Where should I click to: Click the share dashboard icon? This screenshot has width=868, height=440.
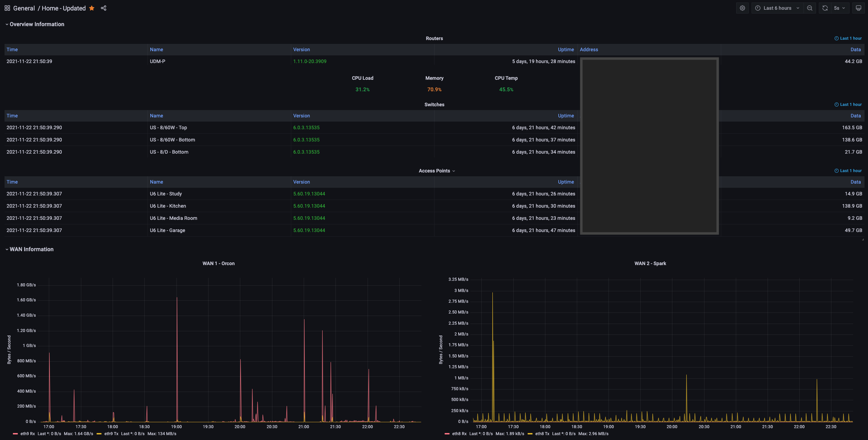pos(104,8)
